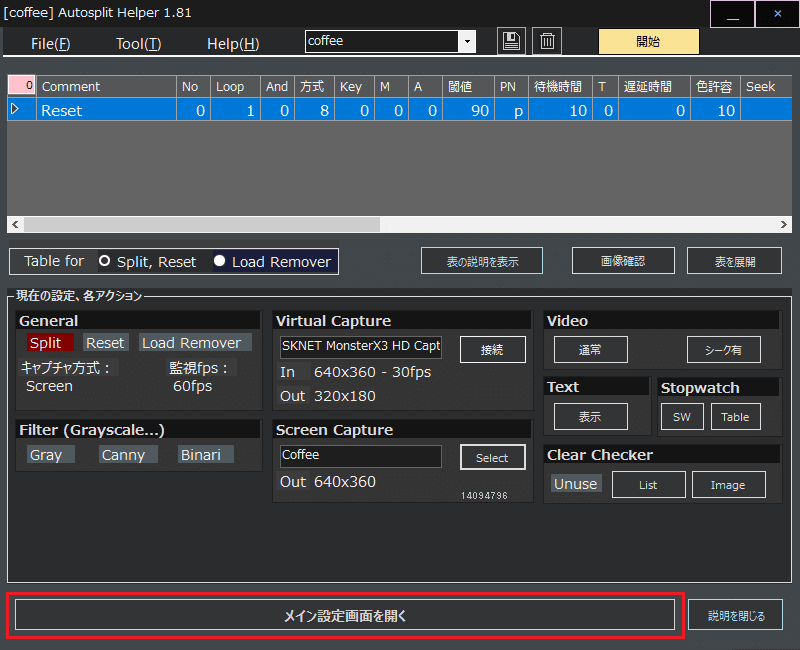Toggle the Split action in General
Viewport: 800px width, 650px height.
coord(49,342)
